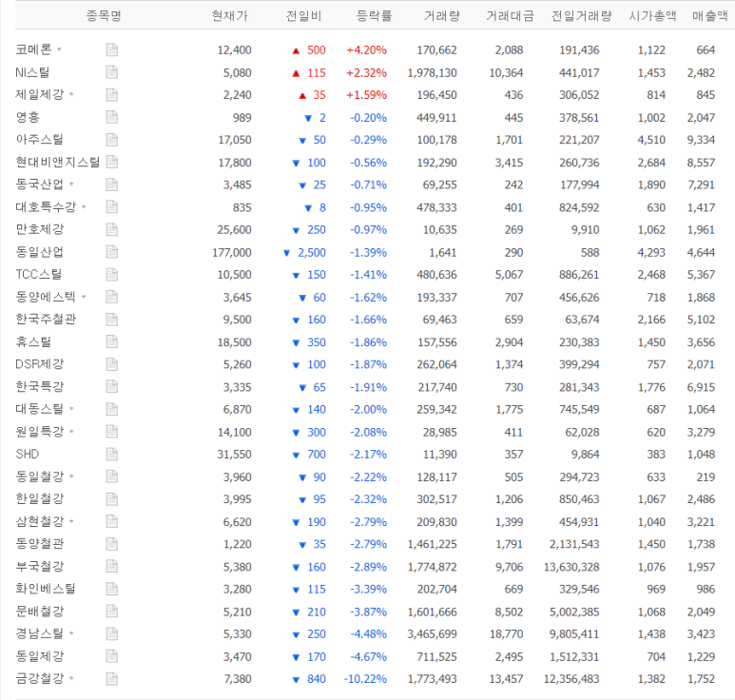
Task: Open the 부국철강 stock link
Action: pos(39,567)
